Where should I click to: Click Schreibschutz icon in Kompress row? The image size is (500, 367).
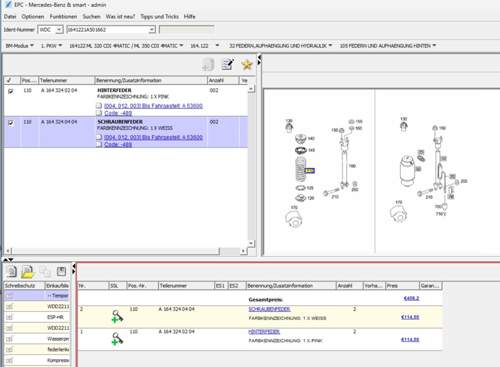click(x=9, y=361)
